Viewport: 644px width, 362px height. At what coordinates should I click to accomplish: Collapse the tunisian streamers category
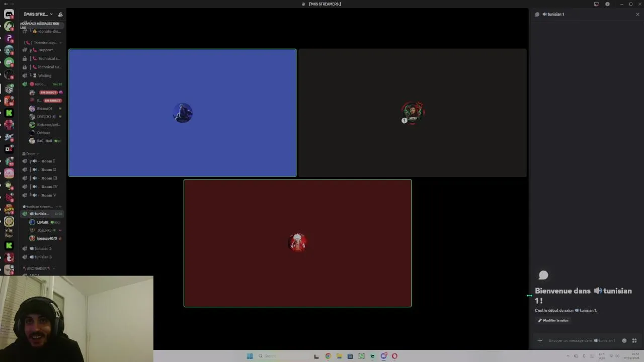(x=39, y=207)
